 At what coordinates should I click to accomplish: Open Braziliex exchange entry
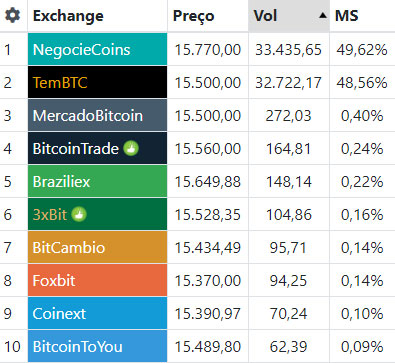(62, 182)
